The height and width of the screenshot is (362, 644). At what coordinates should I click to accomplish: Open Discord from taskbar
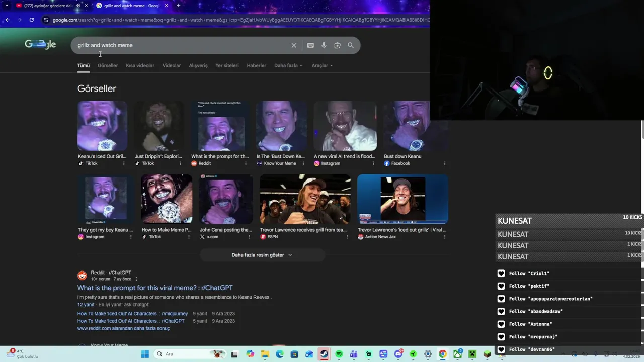(x=398, y=354)
